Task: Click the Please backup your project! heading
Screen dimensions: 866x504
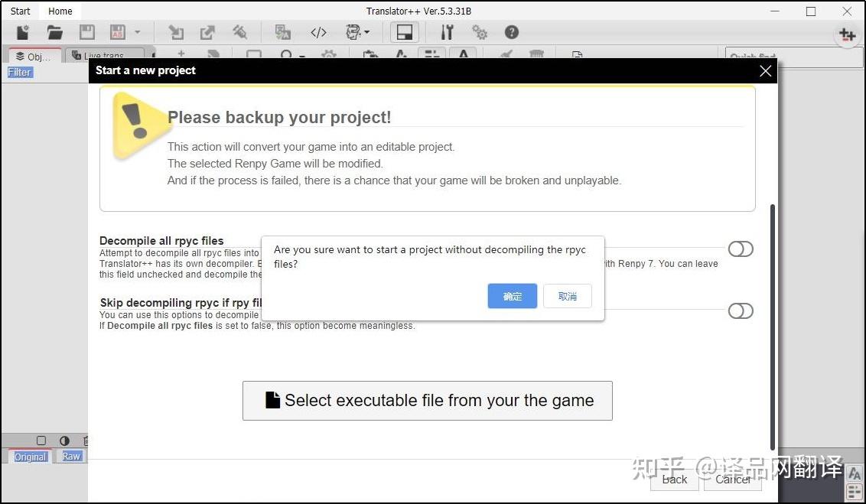Action: [279, 118]
